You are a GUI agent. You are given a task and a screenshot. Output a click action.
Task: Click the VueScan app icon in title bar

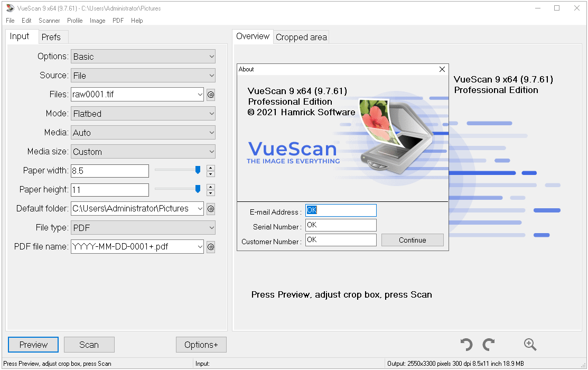[10, 8]
